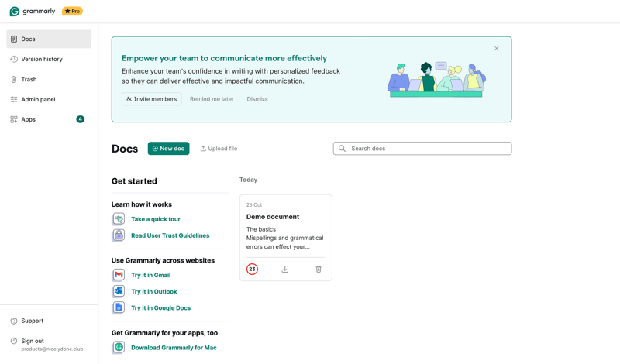Click the products@nicelydone.club email

(52, 349)
